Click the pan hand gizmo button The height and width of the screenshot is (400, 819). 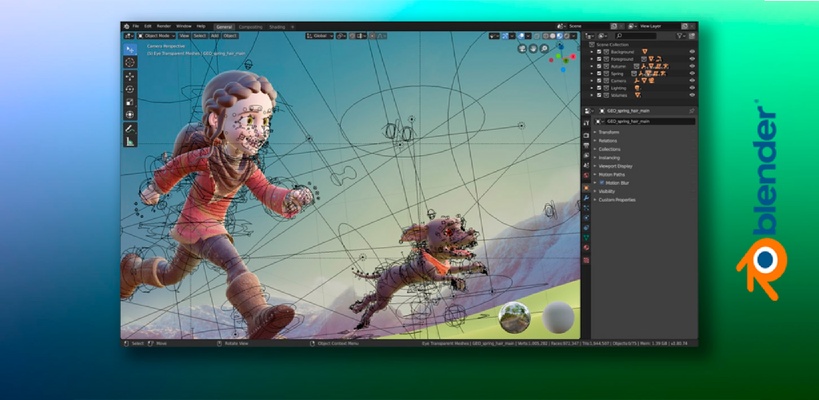tap(533, 48)
